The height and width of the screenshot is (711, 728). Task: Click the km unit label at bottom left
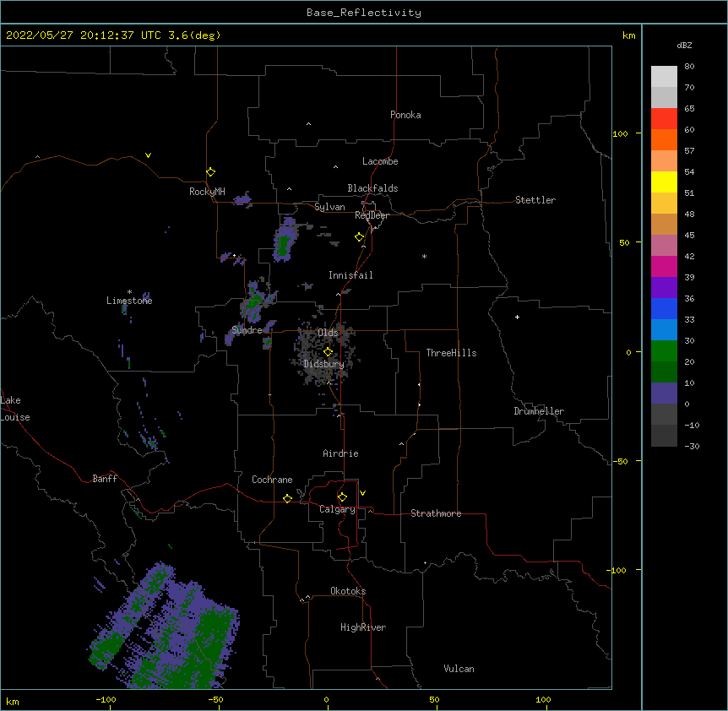click(12, 701)
